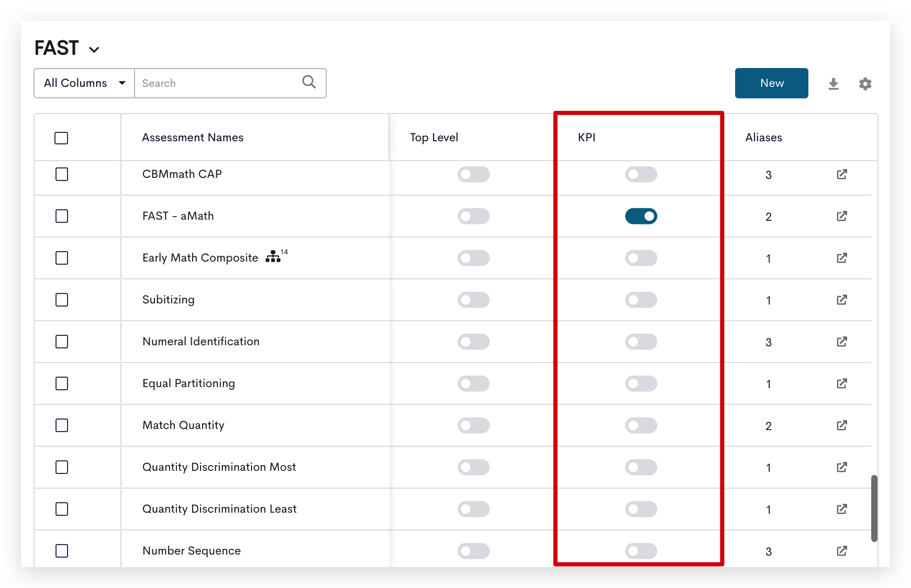
Task: Click the Top Level column header
Action: [x=434, y=138]
